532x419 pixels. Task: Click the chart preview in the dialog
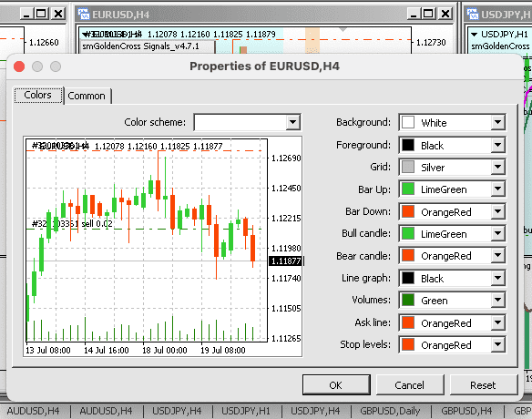point(163,247)
